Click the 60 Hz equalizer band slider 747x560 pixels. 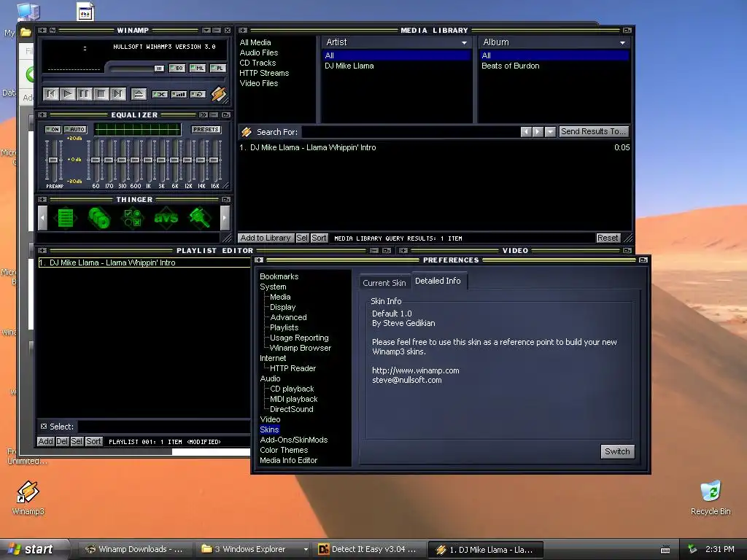[x=96, y=160]
